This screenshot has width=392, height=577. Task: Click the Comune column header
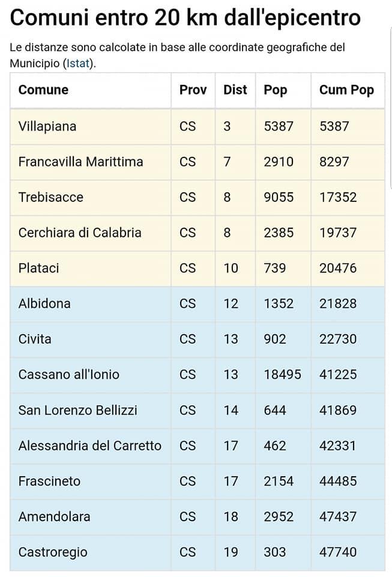click(43, 90)
